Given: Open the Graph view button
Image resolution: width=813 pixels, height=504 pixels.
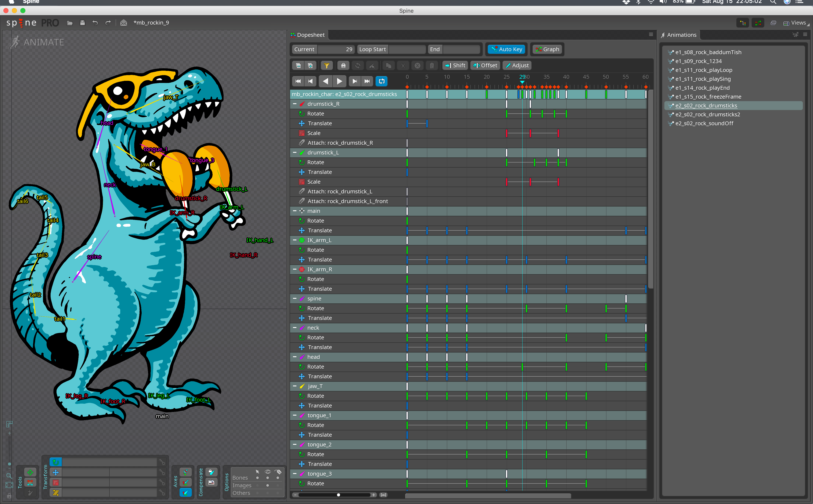Looking at the screenshot, I should pos(547,49).
